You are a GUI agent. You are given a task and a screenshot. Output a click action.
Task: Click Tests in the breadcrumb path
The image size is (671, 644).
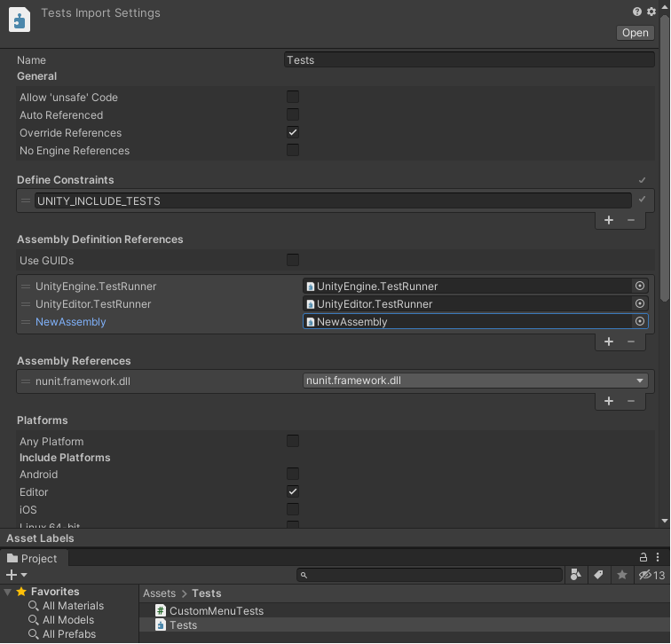207,593
